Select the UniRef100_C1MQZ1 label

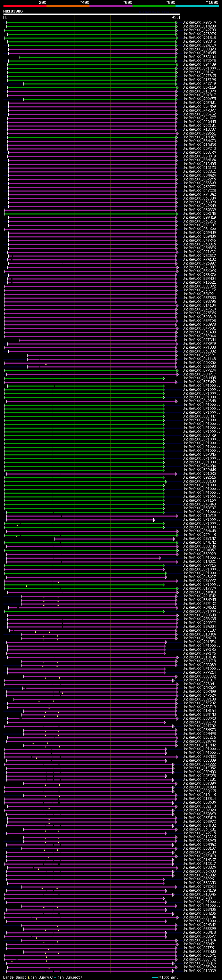pos(199,561)
